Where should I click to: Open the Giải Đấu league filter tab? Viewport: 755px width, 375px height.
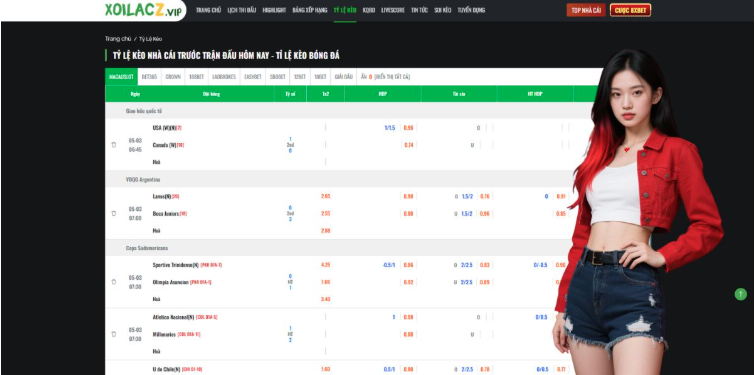point(344,77)
